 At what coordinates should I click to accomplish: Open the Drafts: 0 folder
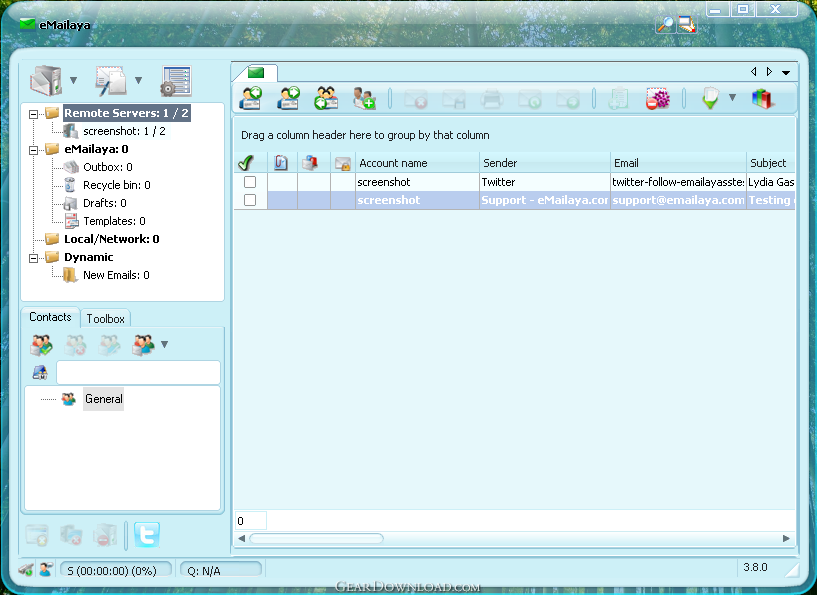coord(105,203)
